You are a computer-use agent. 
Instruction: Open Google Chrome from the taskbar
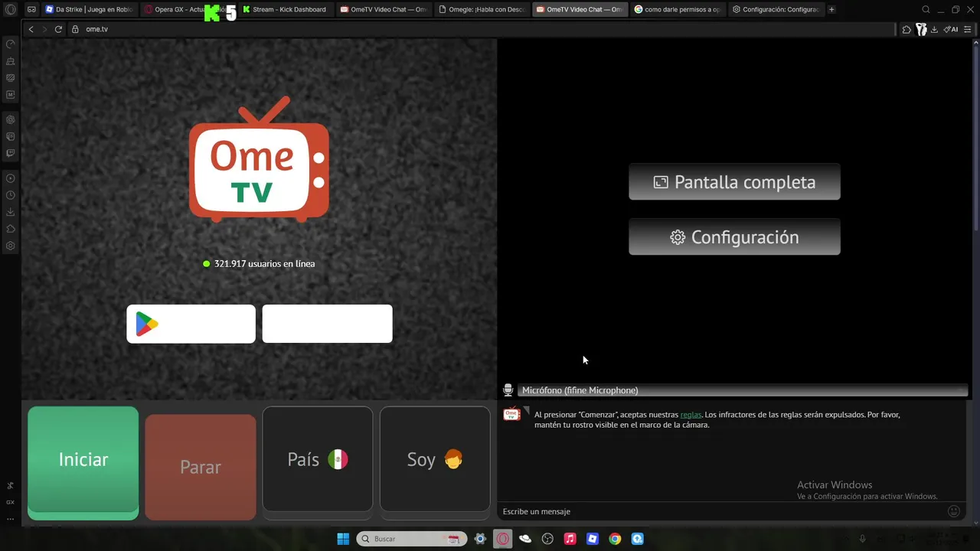click(x=615, y=539)
